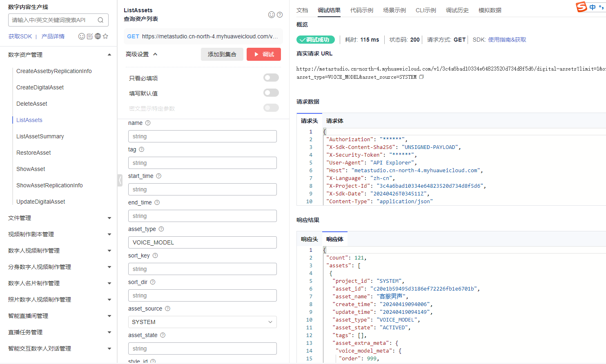Click the 获取SDK link
606x364 pixels.
[x=20, y=36]
